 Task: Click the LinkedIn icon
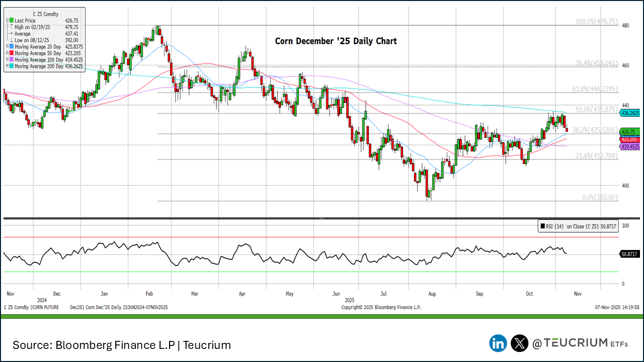[x=498, y=343]
